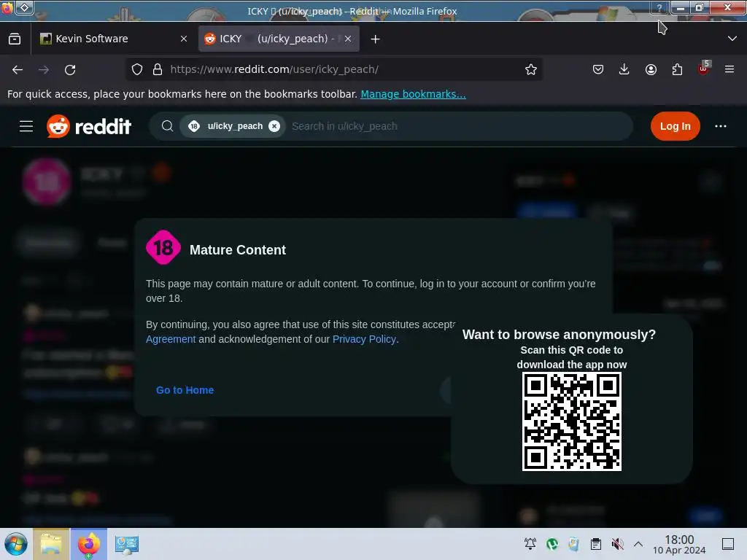This screenshot has height=560, width=747.
Task: Switch to the Kevin Software tab
Action: click(x=114, y=39)
